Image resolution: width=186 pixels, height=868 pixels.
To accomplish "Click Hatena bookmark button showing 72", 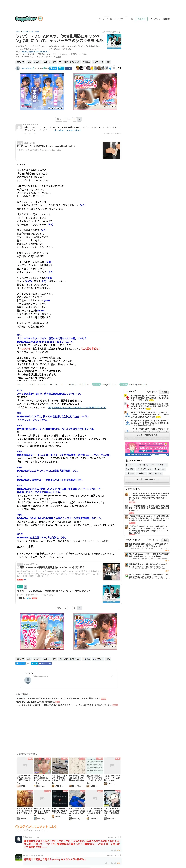I will point(61,68).
